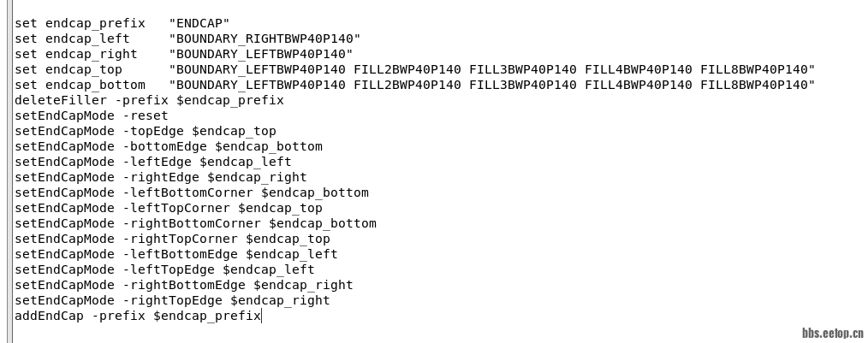Click the -leftTopEdge option
The width and height of the screenshot is (868, 343).
tap(169, 270)
